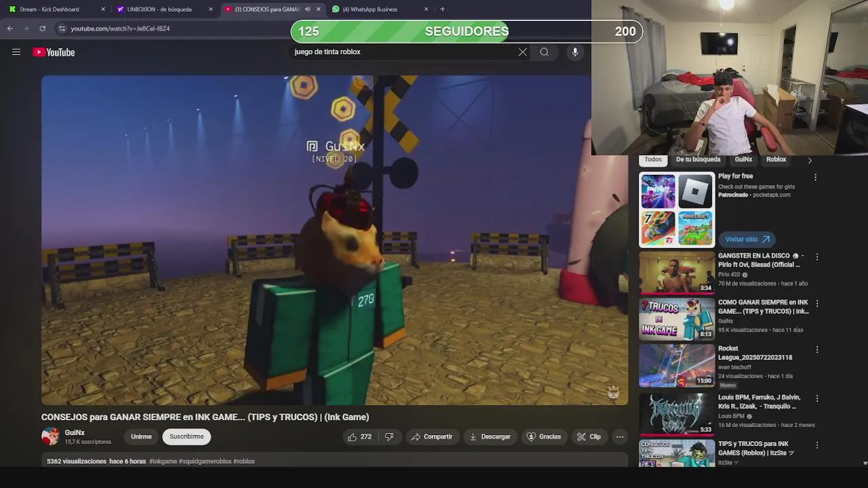The height and width of the screenshot is (488, 868).
Task: Mute the YouTube tab via the speaker icon
Action: coord(307,9)
